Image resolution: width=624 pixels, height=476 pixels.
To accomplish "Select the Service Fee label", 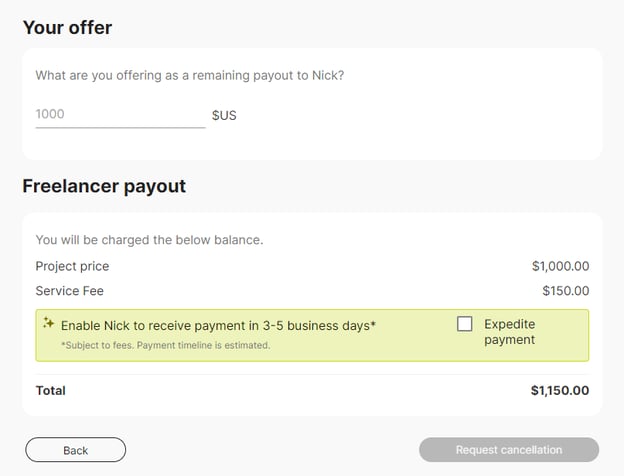I will 69,291.
